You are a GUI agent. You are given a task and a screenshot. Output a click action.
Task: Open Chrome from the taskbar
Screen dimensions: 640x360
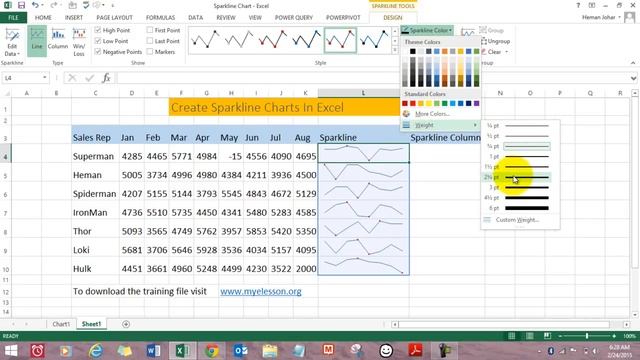click(x=211, y=351)
